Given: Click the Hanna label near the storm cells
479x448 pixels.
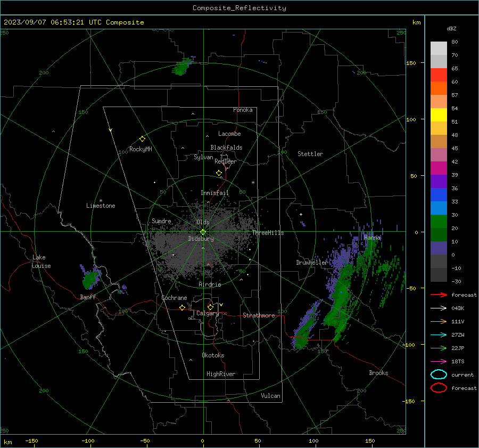Looking at the screenshot, I should point(373,237).
